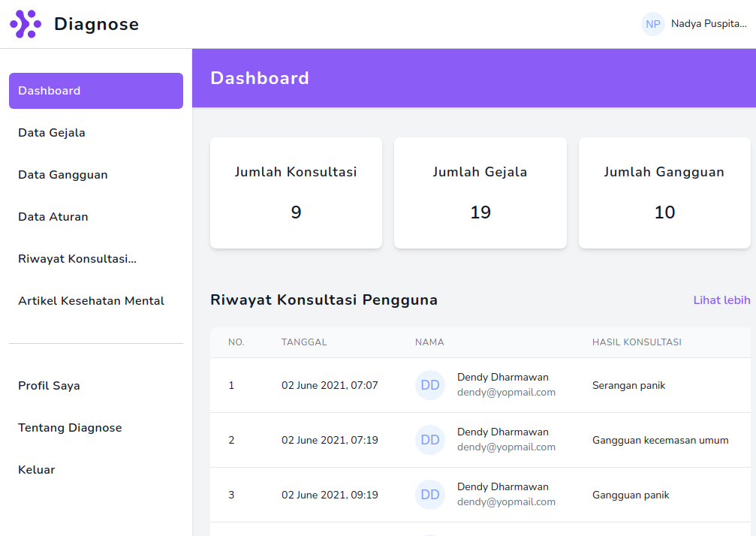
Task: Click the Jumlah Konsultasi card
Action: (296, 193)
